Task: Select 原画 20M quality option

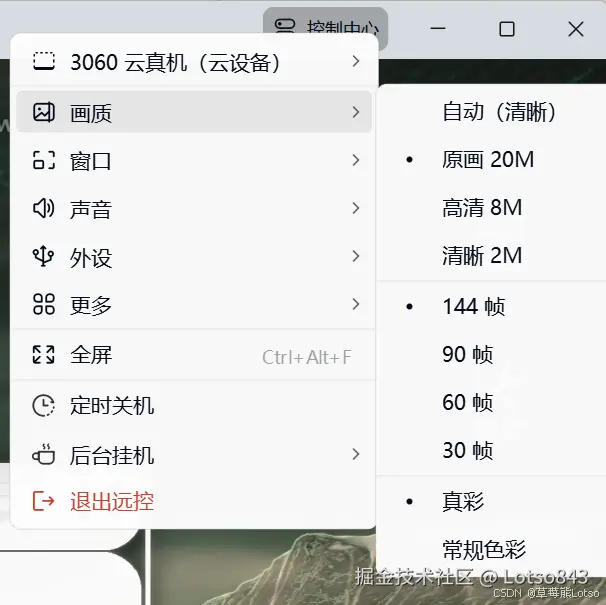Action: coord(492,160)
